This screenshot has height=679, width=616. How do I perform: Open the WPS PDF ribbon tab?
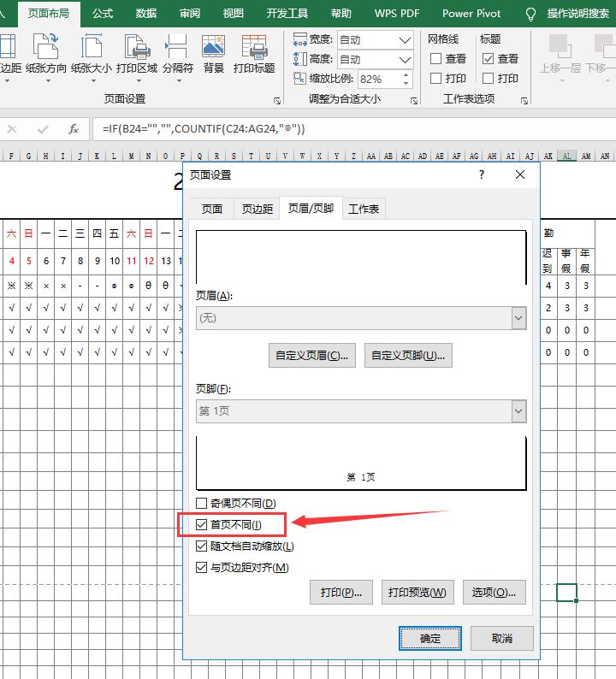click(x=397, y=14)
